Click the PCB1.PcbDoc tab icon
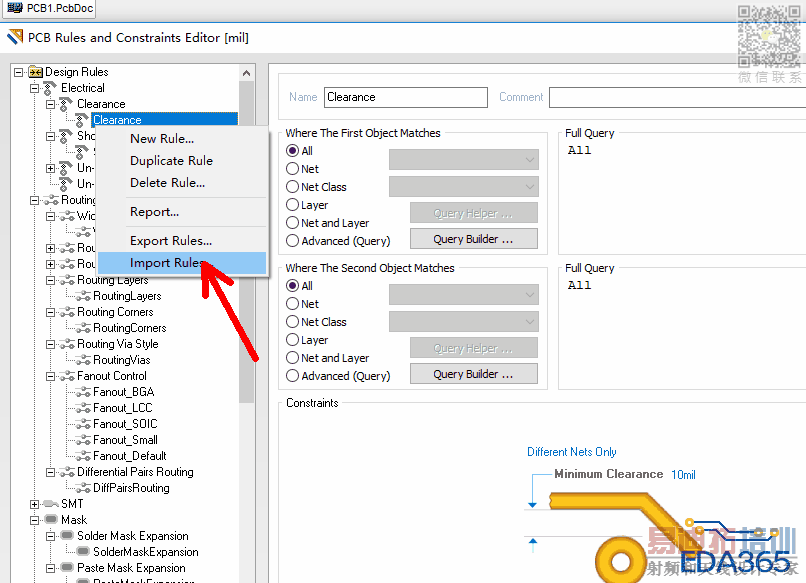The image size is (806, 583). (15, 8)
